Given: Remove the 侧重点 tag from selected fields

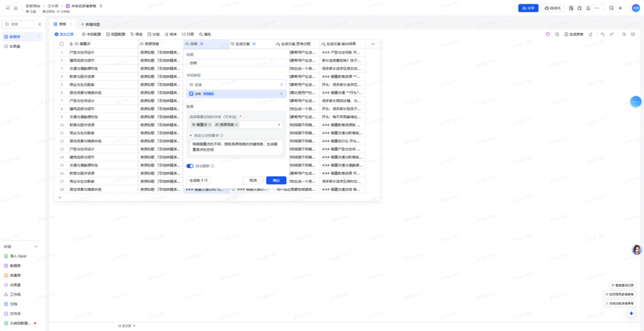Looking at the screenshot, I should pyautogui.click(x=209, y=125).
